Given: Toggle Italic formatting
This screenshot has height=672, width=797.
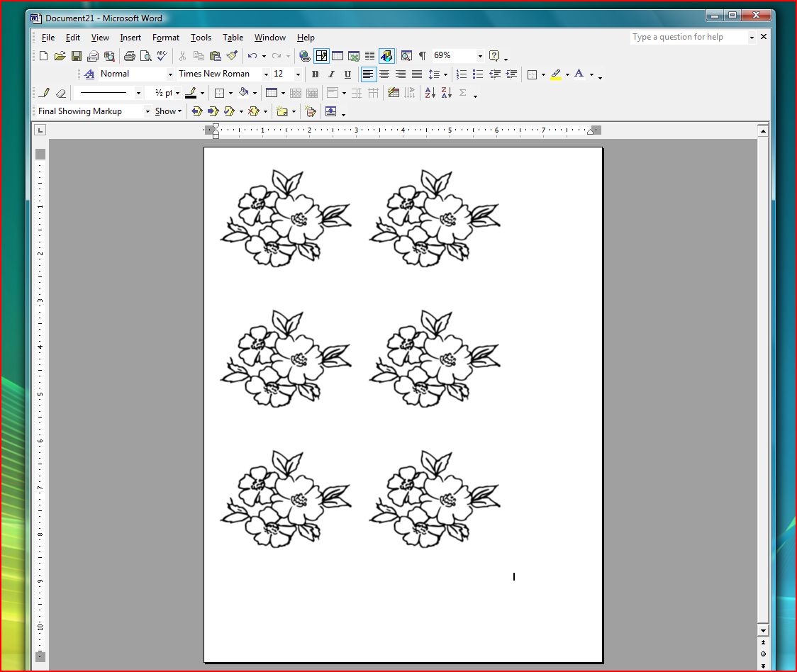Looking at the screenshot, I should 331,74.
